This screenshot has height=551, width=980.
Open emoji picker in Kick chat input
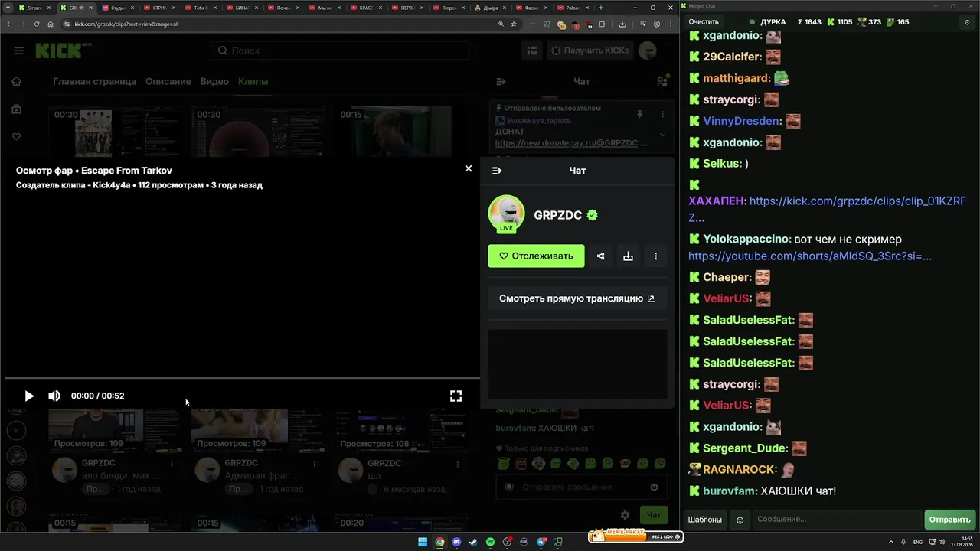[654, 487]
